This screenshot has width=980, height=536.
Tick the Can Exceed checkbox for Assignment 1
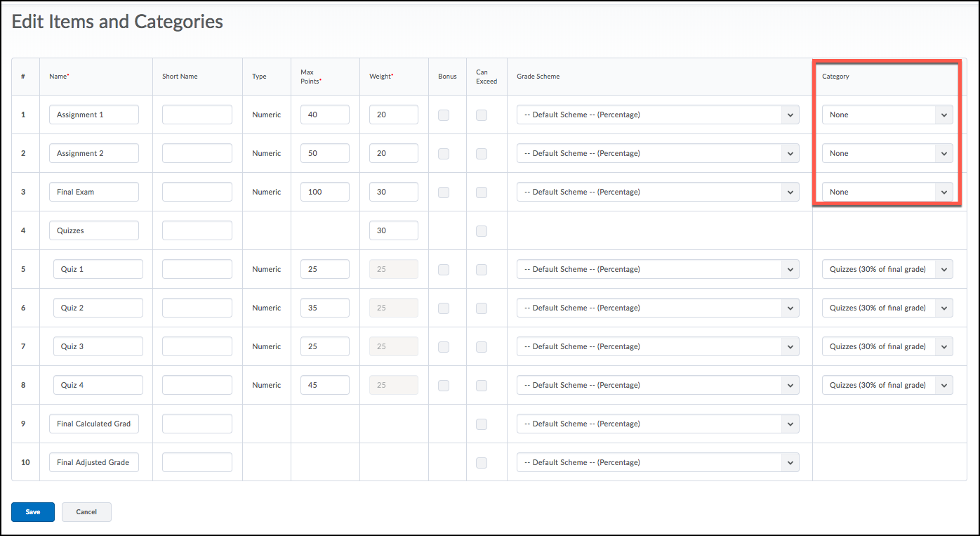(x=482, y=115)
